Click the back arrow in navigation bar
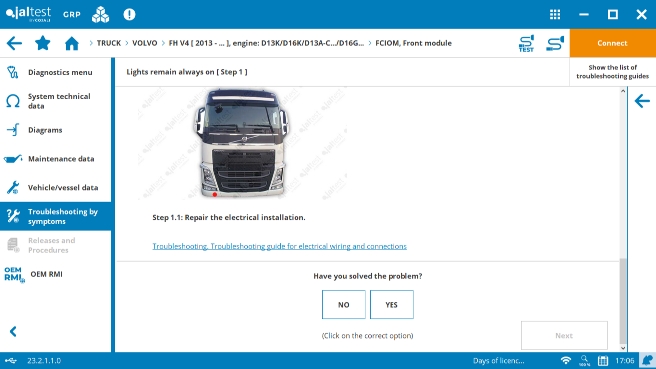This screenshot has height=369, width=656. [14, 43]
